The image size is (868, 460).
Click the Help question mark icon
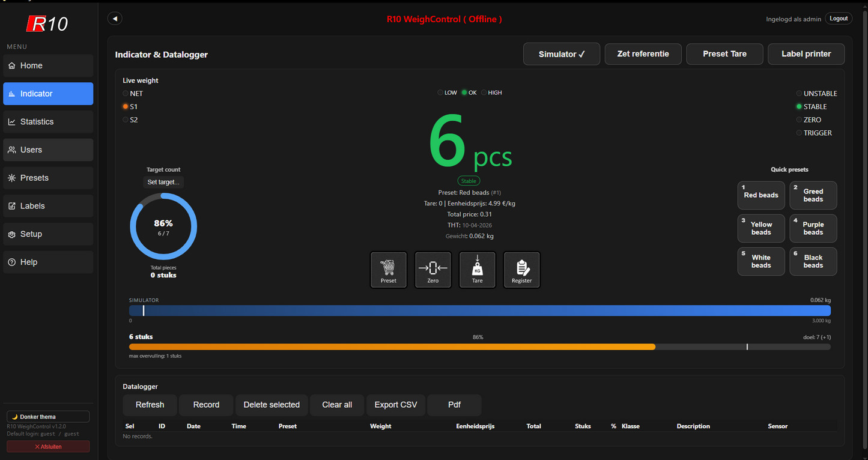pos(12,262)
